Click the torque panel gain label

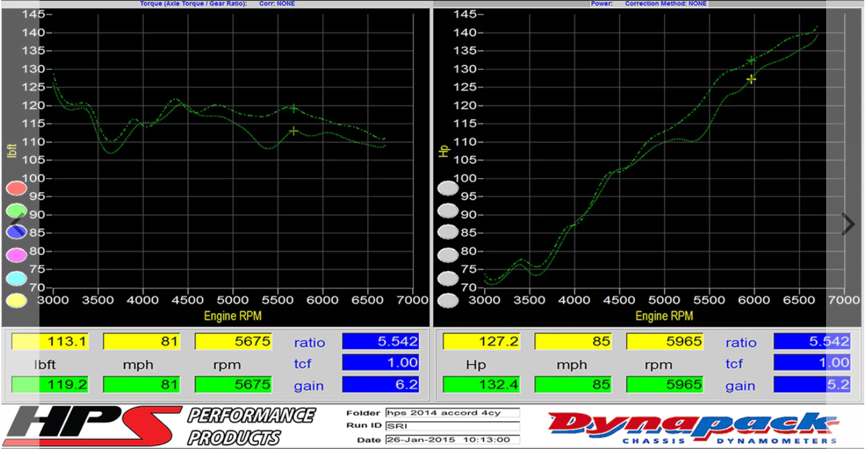tap(309, 386)
